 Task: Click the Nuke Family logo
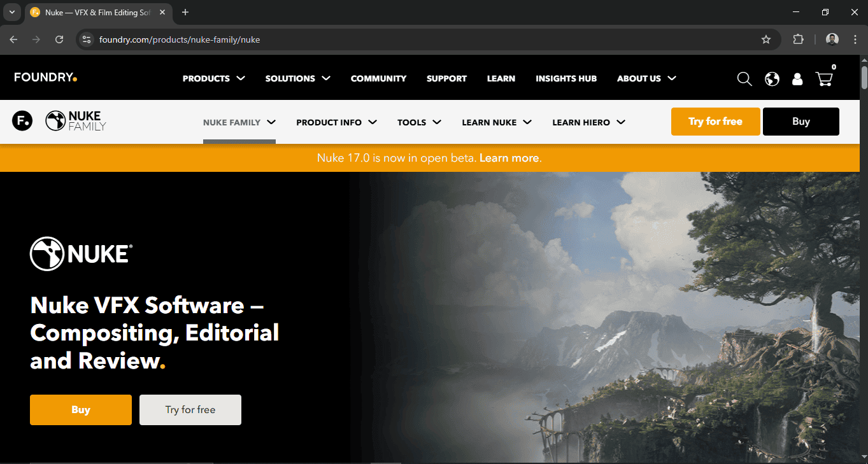(x=76, y=121)
